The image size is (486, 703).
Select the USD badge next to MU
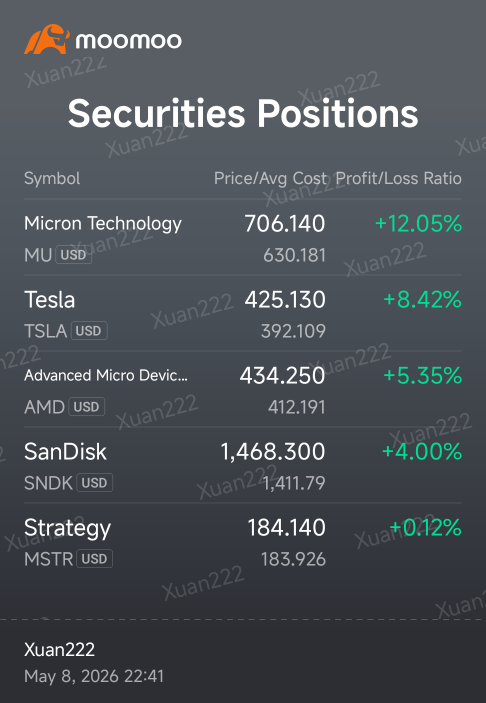74,255
